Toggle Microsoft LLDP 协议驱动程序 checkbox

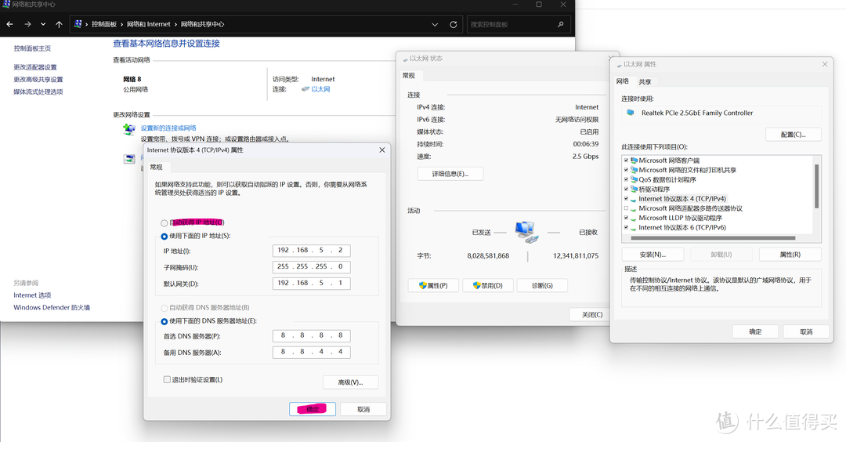626,218
